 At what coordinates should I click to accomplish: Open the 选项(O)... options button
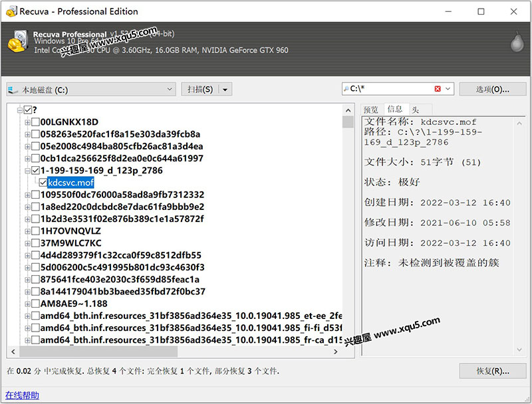[x=492, y=90]
